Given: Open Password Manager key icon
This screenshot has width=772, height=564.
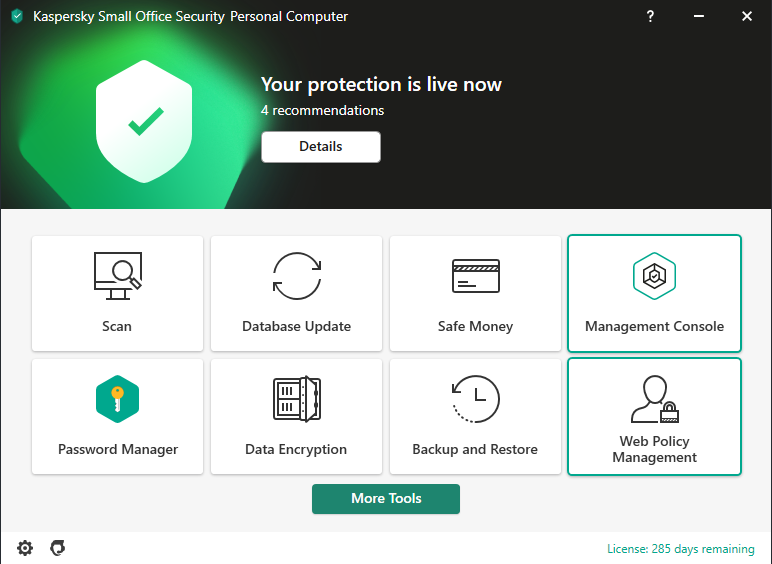Looking at the screenshot, I should tap(117, 399).
